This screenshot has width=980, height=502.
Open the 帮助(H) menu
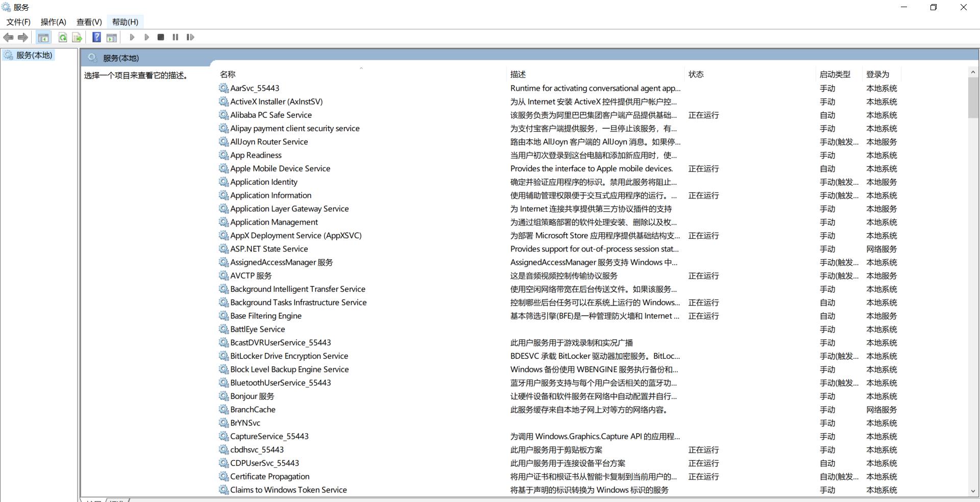click(x=126, y=22)
